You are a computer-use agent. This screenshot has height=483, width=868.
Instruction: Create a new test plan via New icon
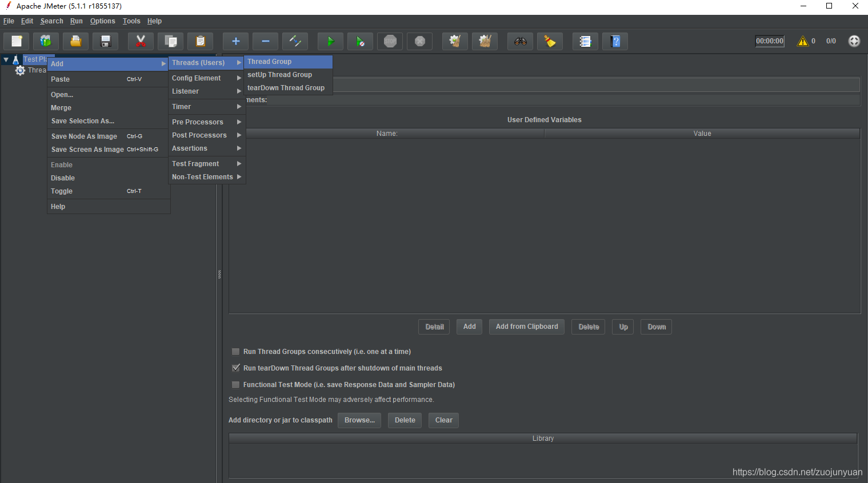pos(17,41)
